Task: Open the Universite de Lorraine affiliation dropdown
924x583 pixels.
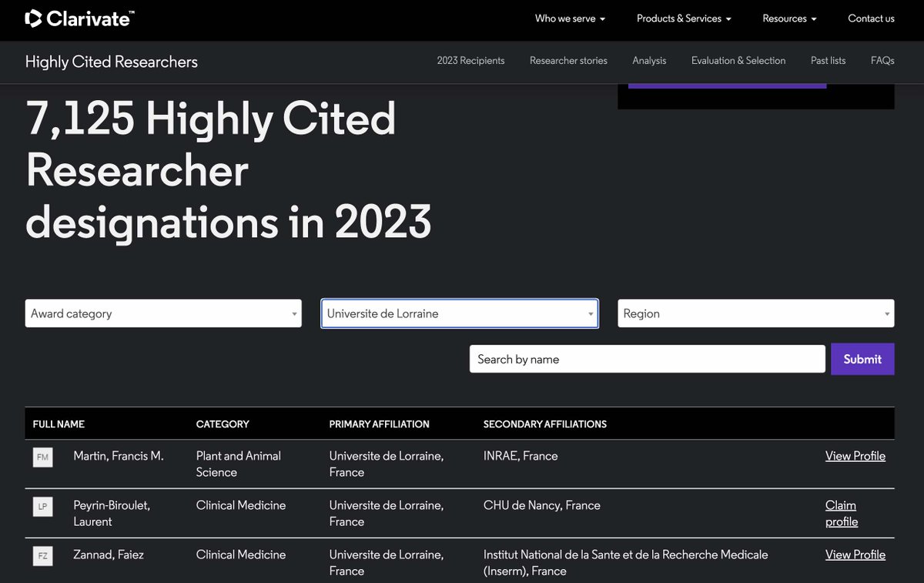Action: [x=460, y=313]
